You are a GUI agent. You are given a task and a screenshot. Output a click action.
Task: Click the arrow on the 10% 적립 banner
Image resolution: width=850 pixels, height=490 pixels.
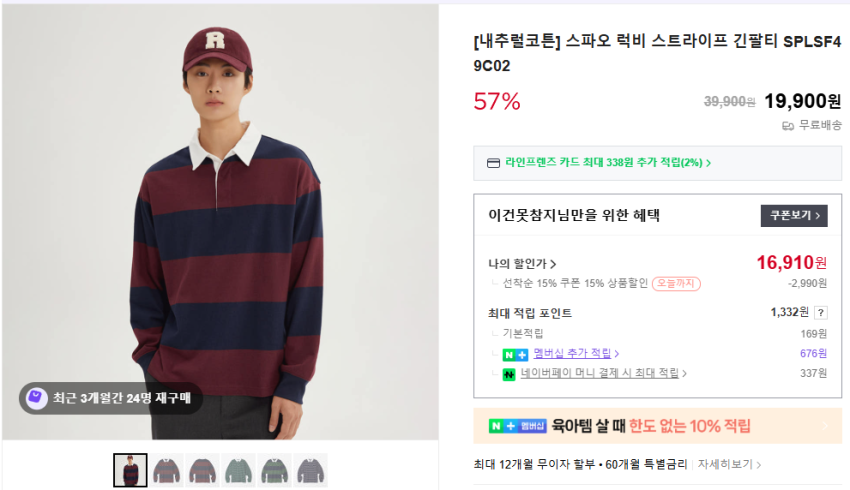coord(827,426)
